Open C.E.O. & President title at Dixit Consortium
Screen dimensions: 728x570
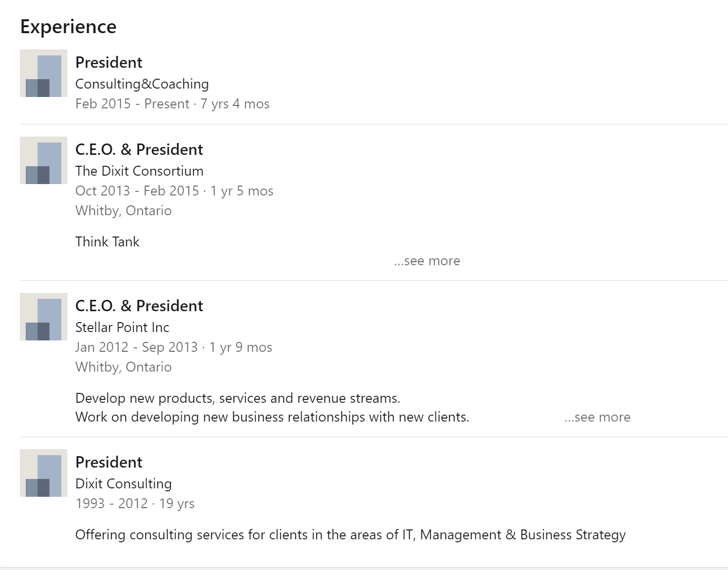(139, 149)
